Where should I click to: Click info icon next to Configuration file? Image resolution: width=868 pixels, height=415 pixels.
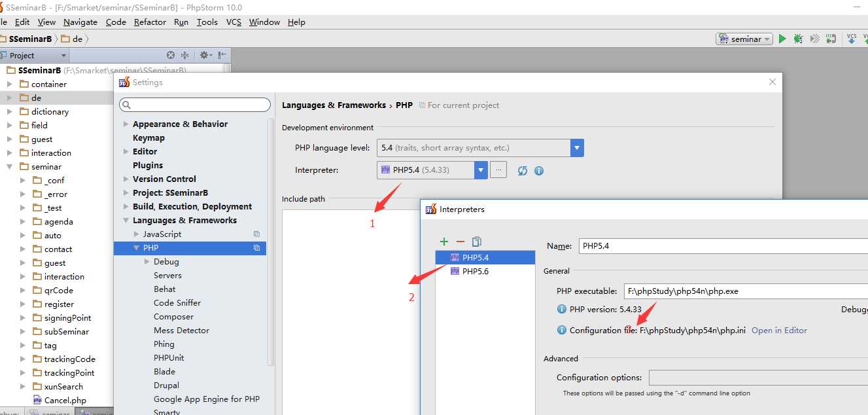561,330
